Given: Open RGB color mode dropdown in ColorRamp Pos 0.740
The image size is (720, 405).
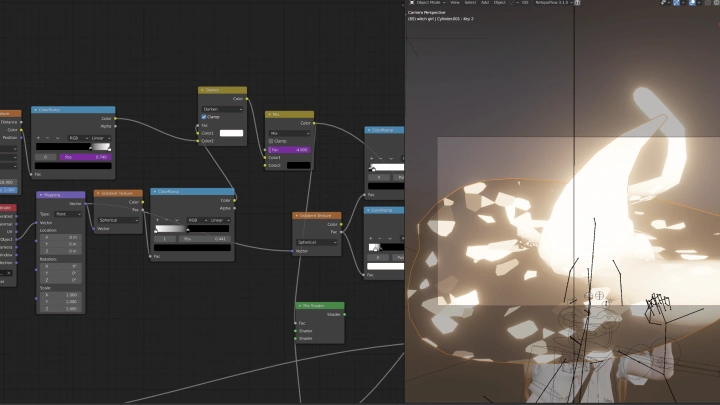Looking at the screenshot, I should click(x=78, y=138).
